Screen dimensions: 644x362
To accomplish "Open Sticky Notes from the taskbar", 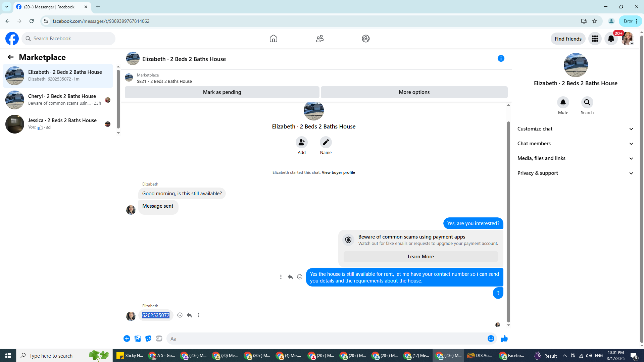I will (130, 356).
